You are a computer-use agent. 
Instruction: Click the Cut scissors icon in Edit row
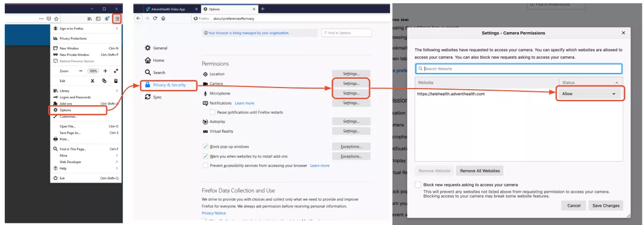click(x=92, y=81)
